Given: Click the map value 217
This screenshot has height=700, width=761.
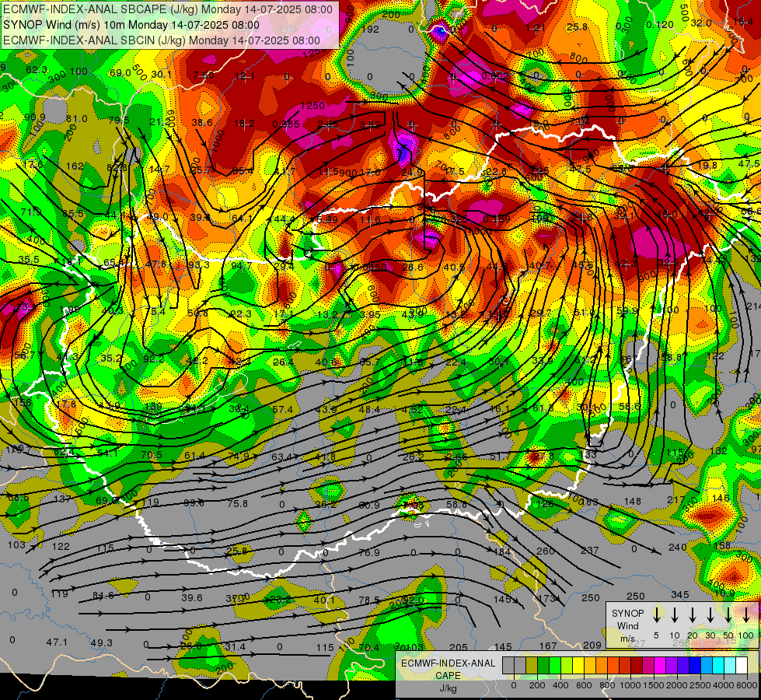Looking at the screenshot, I should [675, 499].
